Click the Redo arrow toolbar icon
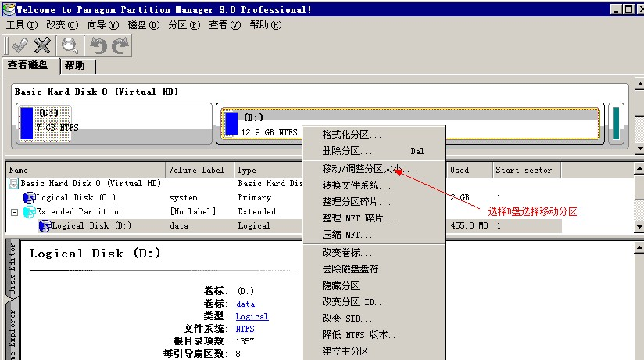This screenshot has height=360, width=644. tap(120, 46)
